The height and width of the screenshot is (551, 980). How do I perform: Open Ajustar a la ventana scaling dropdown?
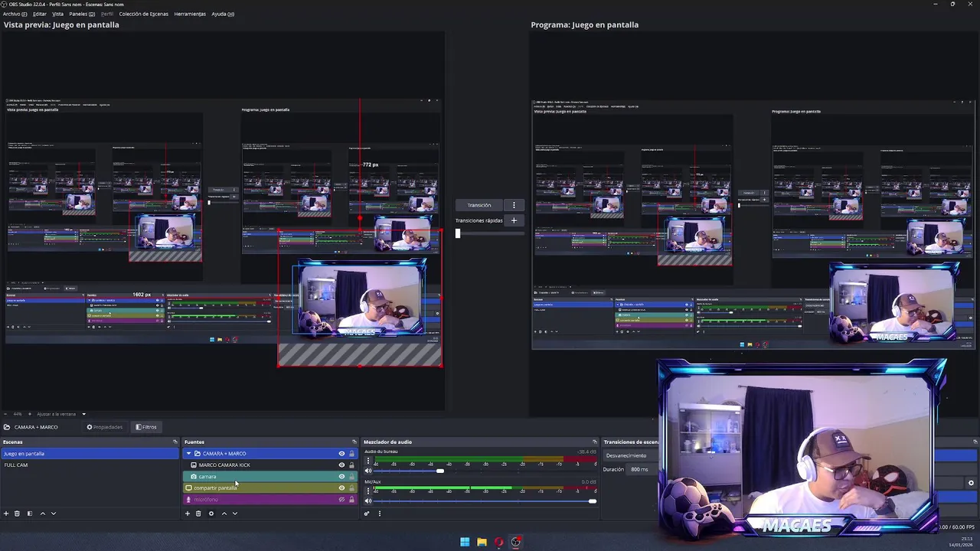60,414
